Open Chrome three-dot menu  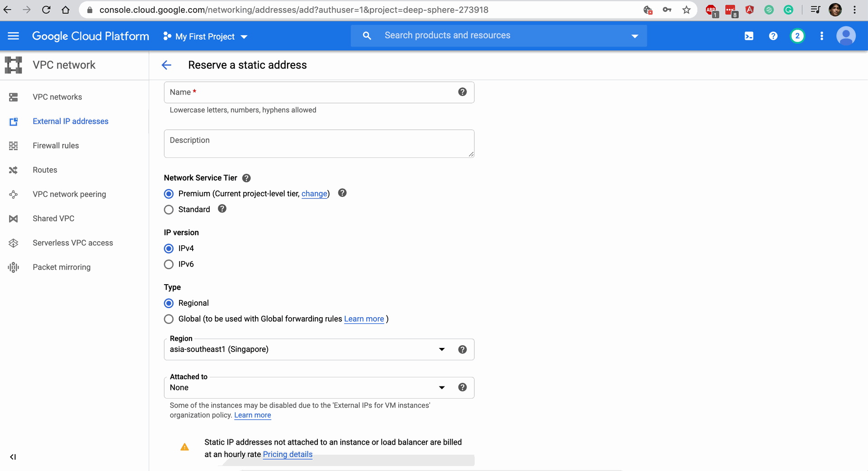[854, 10]
